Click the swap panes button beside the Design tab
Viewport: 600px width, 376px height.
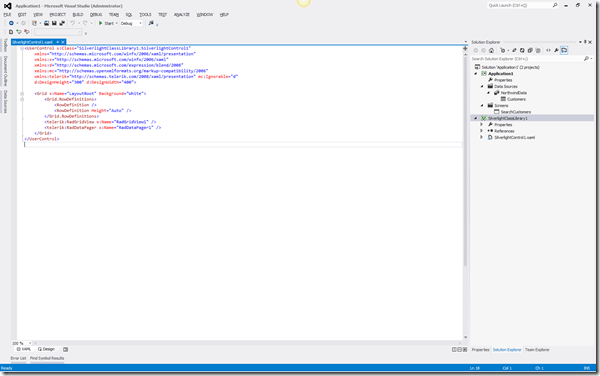pos(65,349)
